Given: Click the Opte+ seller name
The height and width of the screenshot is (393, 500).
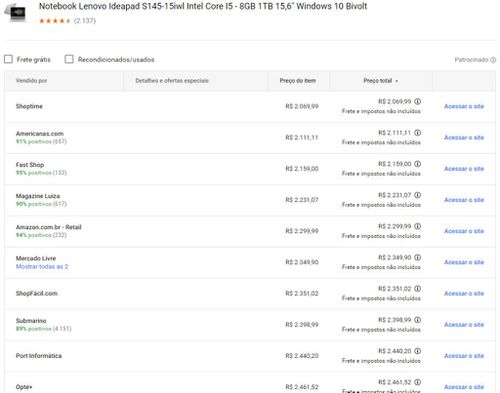Looking at the screenshot, I should [x=24, y=387].
